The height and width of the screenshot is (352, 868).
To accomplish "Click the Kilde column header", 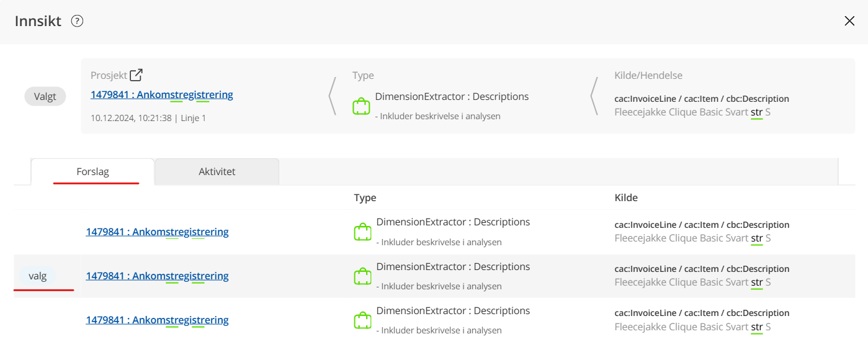I will (626, 198).
